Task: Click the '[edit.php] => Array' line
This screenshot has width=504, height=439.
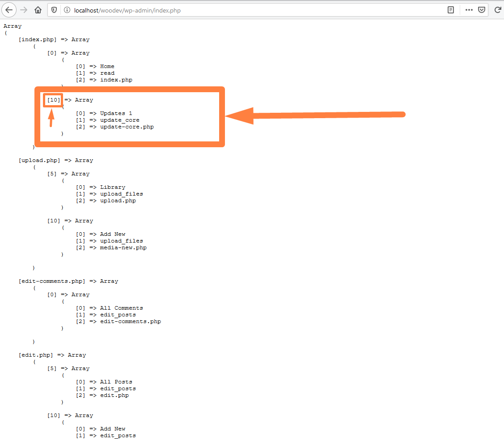Action: click(x=52, y=355)
